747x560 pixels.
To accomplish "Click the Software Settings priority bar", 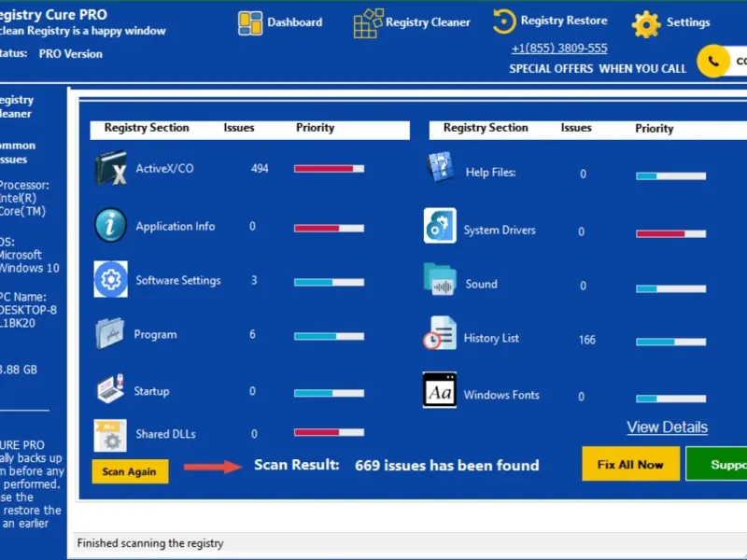I will click(330, 283).
